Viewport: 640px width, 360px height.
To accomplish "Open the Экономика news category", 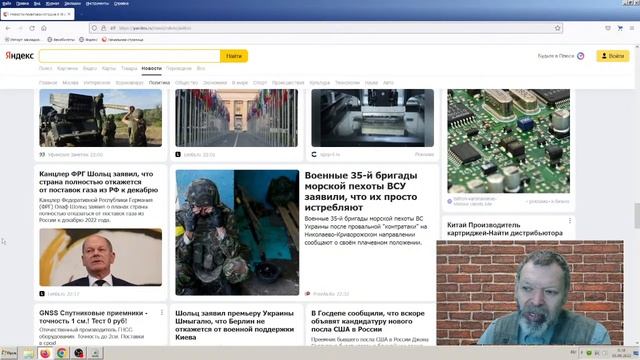I will pyautogui.click(x=215, y=82).
